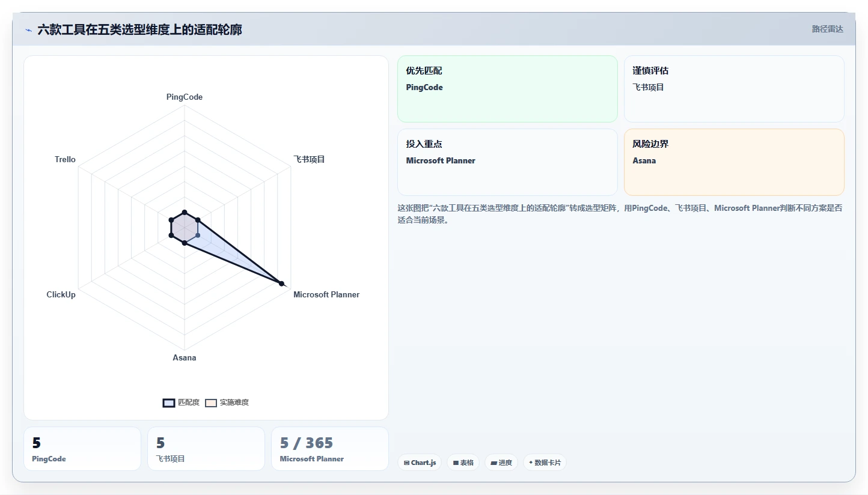Click the description paragraph starting 这张图把
The width and height of the screenshot is (868, 495).
pos(620,214)
